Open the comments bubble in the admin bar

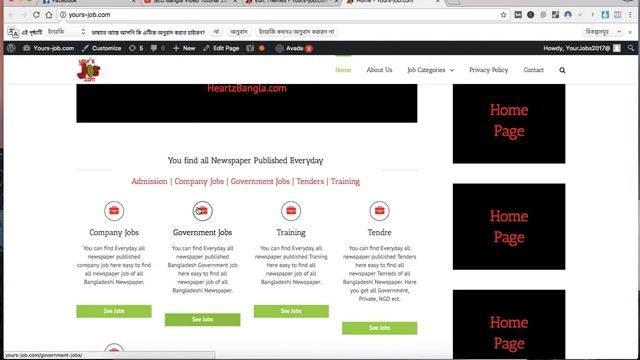point(158,48)
